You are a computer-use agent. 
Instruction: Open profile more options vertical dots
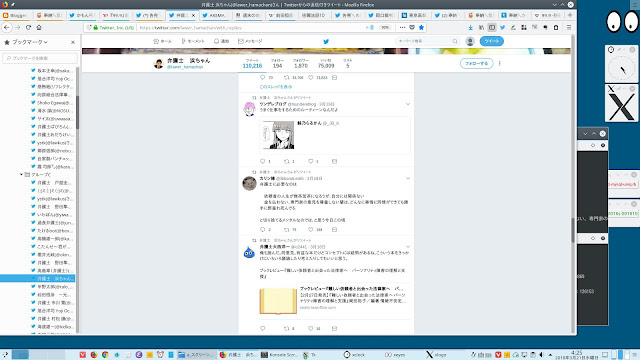pyautogui.click(x=500, y=63)
